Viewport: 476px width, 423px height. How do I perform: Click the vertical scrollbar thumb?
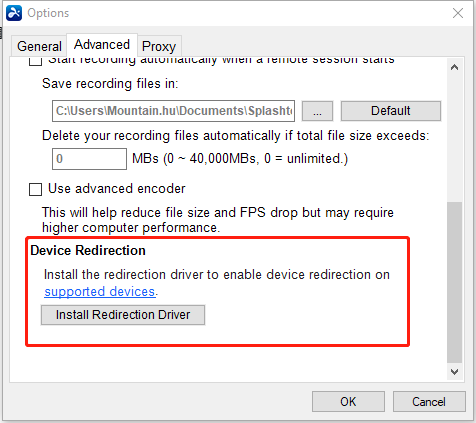coord(454,282)
